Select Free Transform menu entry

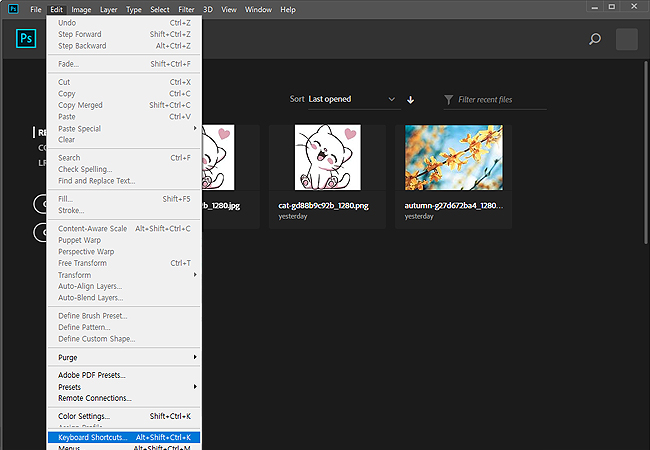pyautogui.click(x=124, y=263)
